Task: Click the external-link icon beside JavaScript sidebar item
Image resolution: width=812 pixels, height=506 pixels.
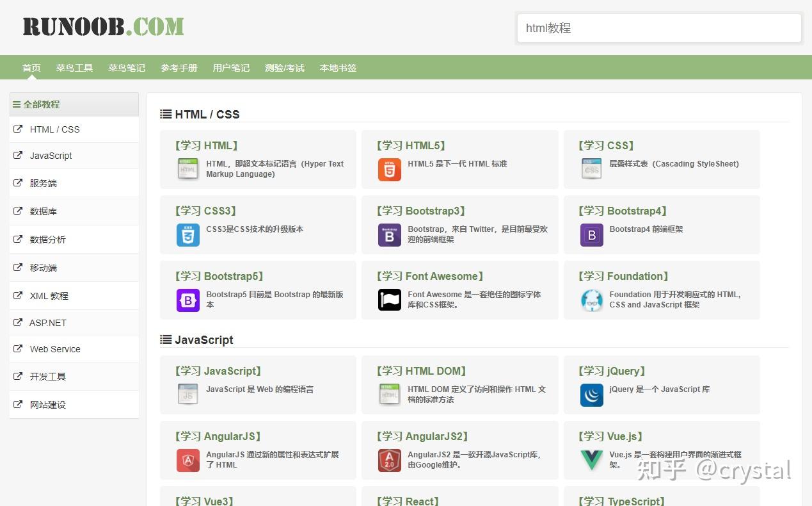Action: pos(18,155)
